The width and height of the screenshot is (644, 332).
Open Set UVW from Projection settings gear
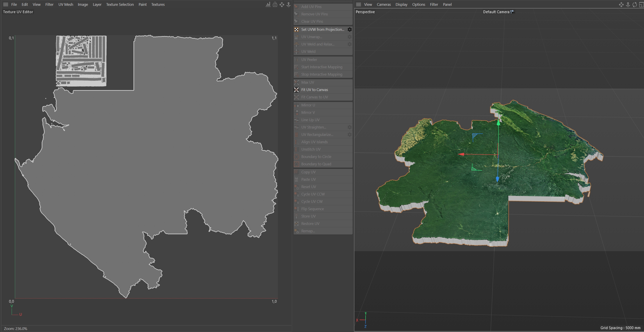[350, 29]
